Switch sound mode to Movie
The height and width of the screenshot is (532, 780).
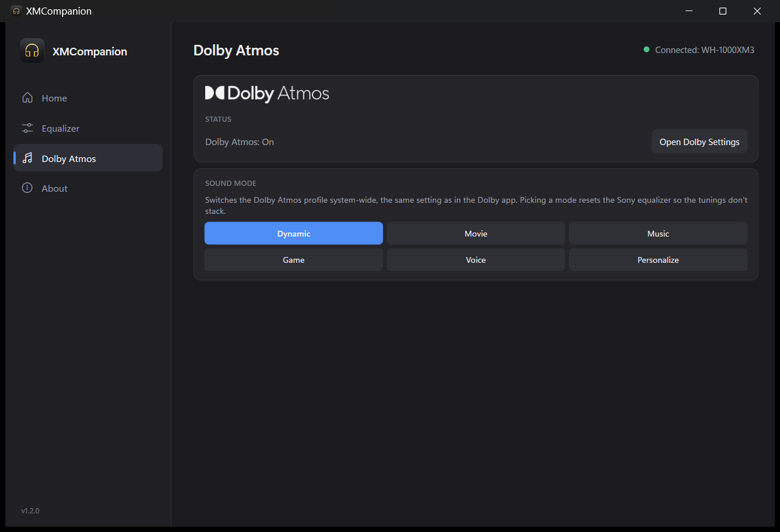(x=476, y=233)
